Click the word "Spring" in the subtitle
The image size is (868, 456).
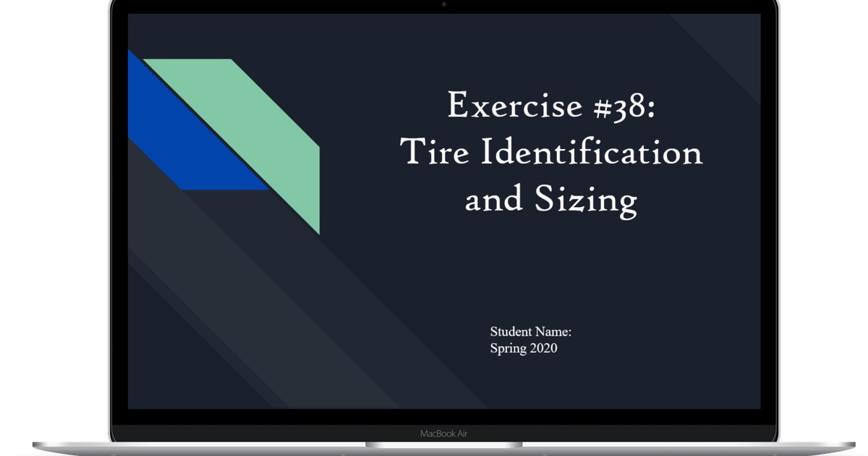point(508,348)
